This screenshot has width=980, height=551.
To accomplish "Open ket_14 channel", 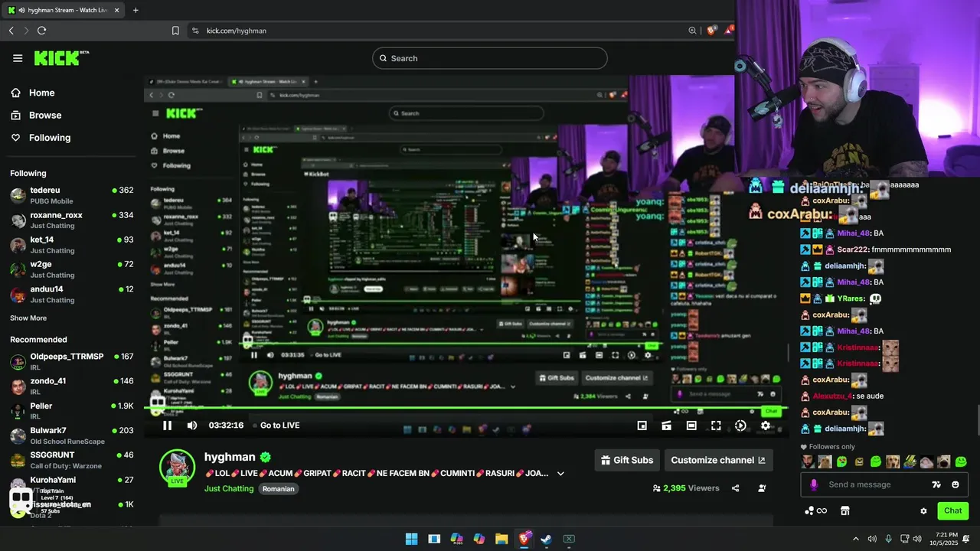I will [x=71, y=245].
